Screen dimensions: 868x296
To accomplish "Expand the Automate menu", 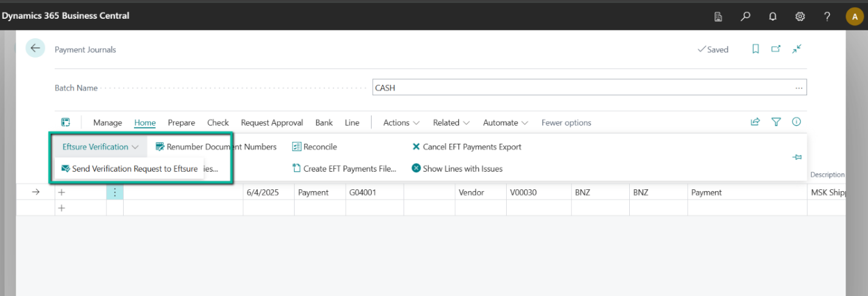I will tap(506, 123).
